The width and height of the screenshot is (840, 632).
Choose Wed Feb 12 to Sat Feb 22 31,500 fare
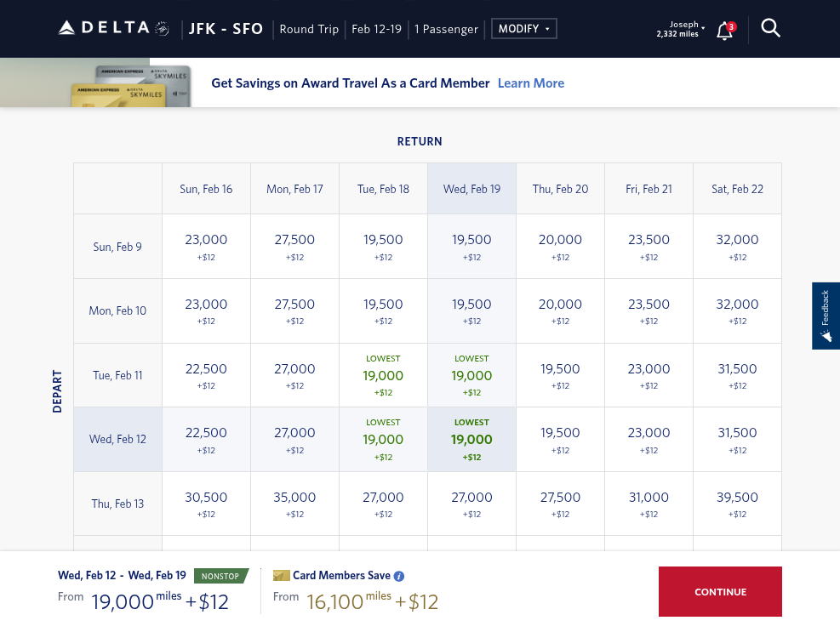(x=737, y=439)
